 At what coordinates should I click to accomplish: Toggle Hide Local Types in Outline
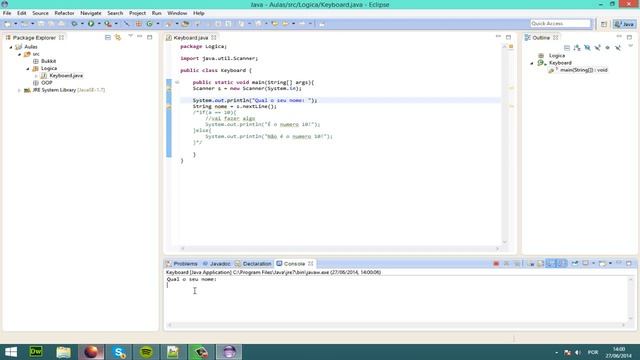pyautogui.click(x=618, y=48)
